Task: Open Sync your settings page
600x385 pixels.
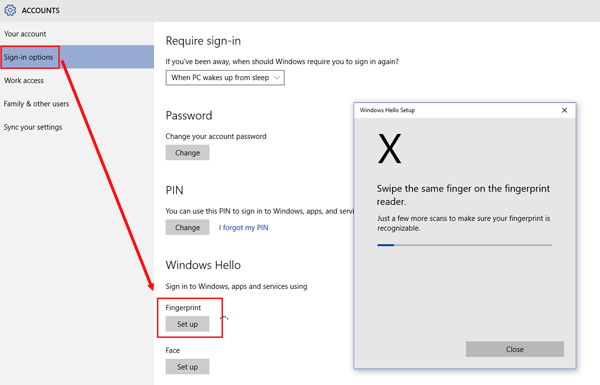Action: click(33, 127)
